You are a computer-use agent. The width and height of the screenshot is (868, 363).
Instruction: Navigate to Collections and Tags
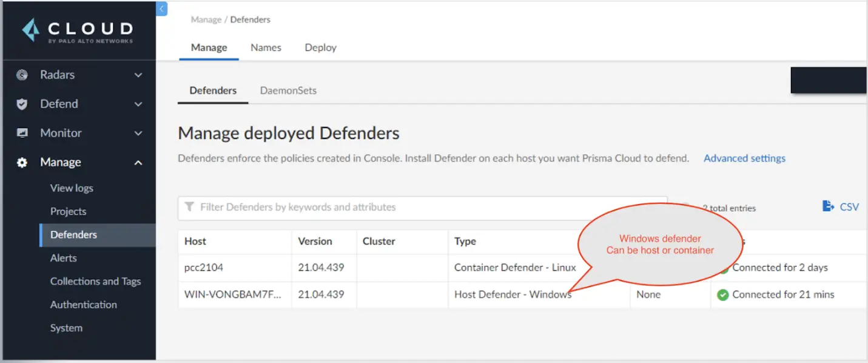tap(95, 281)
